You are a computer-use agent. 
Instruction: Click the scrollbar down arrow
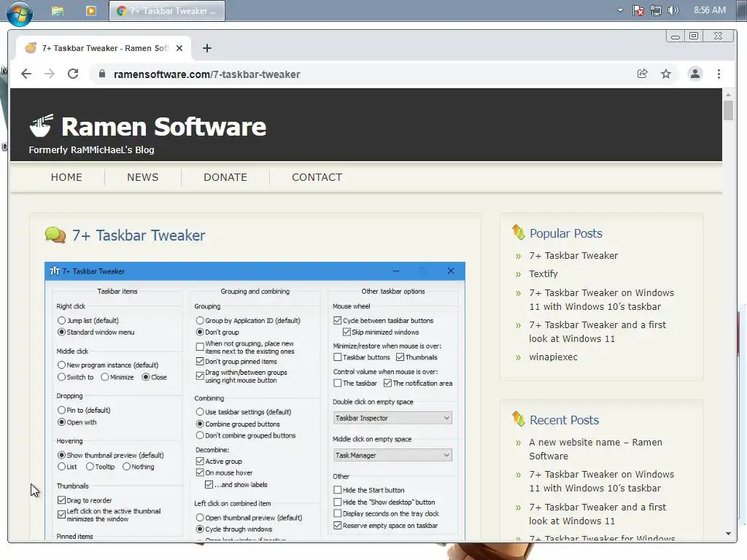728,534
